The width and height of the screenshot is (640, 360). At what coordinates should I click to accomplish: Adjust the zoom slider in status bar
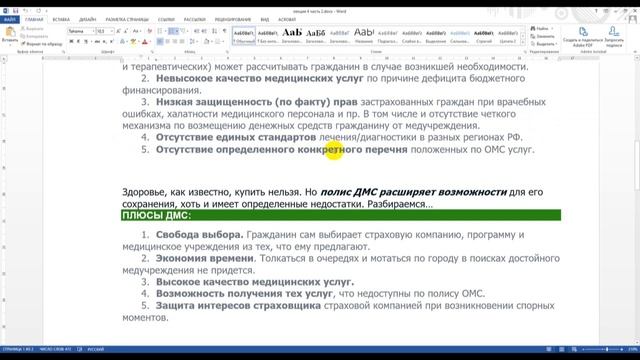[x=607, y=349]
